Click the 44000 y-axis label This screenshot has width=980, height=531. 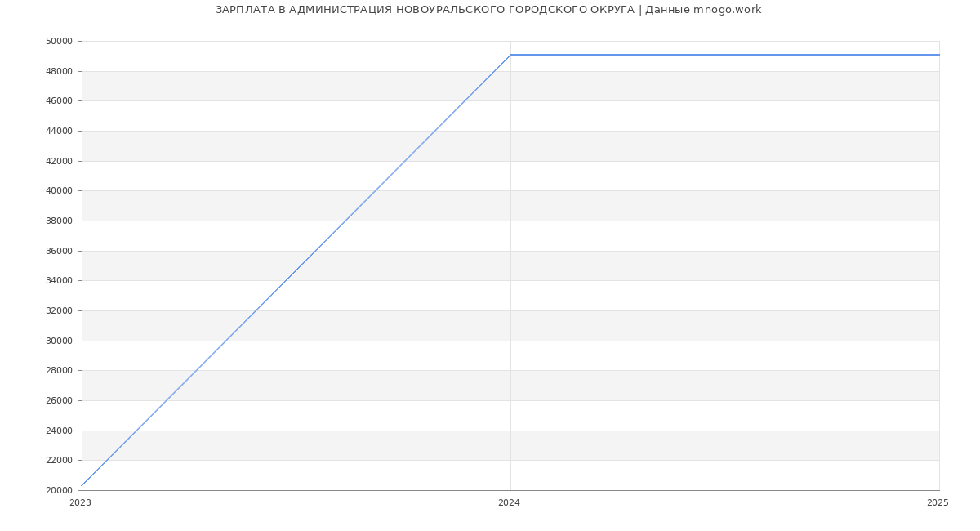pos(59,131)
